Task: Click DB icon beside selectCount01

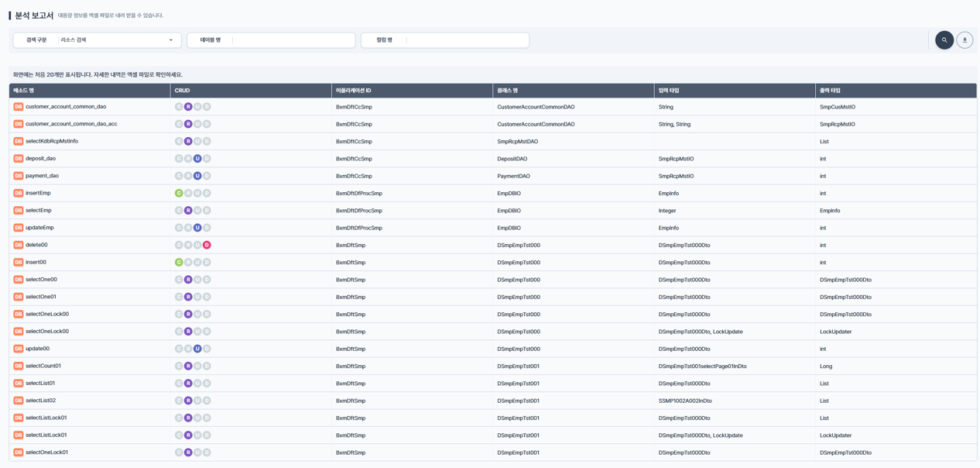Action: pyautogui.click(x=18, y=366)
